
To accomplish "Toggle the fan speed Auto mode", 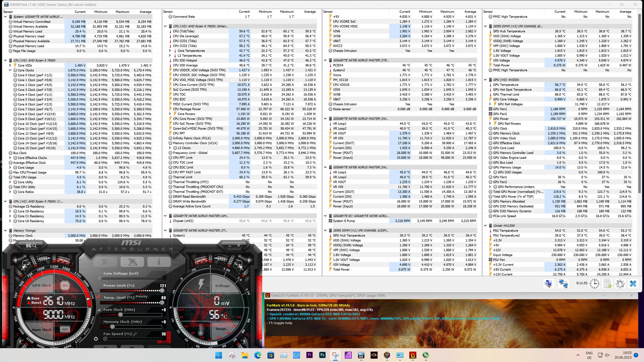I will [165, 342].
